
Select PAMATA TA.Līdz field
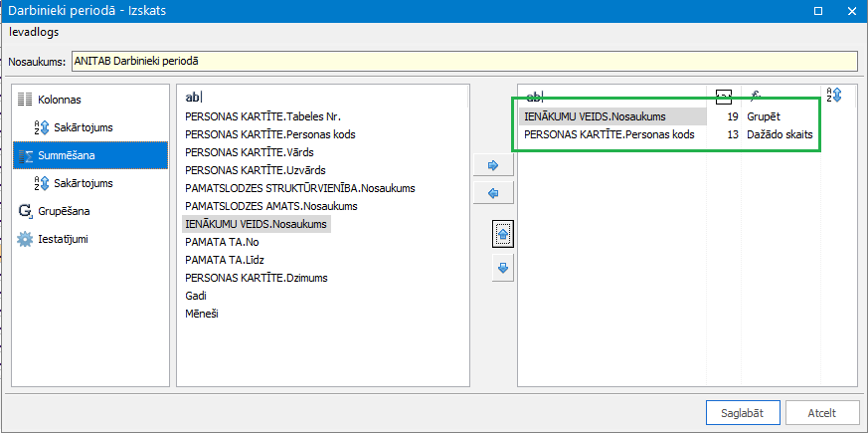(x=225, y=260)
